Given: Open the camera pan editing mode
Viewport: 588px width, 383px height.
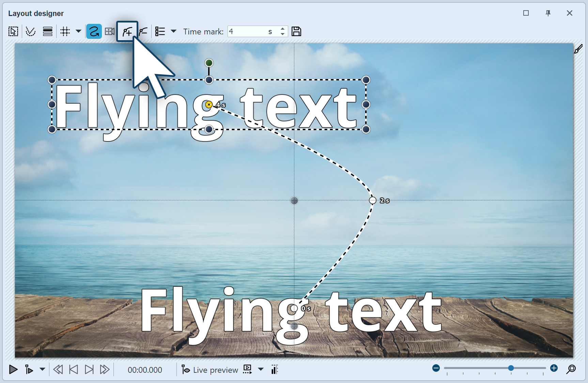Looking at the screenshot, I should [110, 31].
